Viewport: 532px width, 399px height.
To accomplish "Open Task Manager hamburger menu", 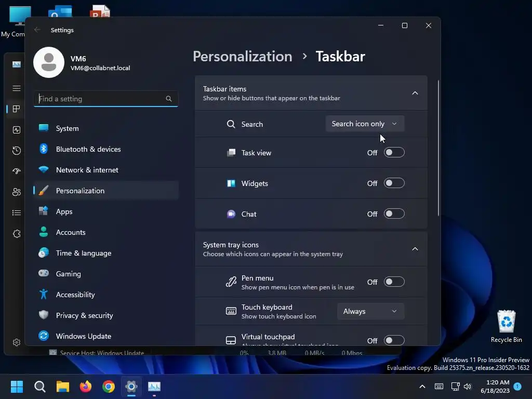I will [16, 88].
